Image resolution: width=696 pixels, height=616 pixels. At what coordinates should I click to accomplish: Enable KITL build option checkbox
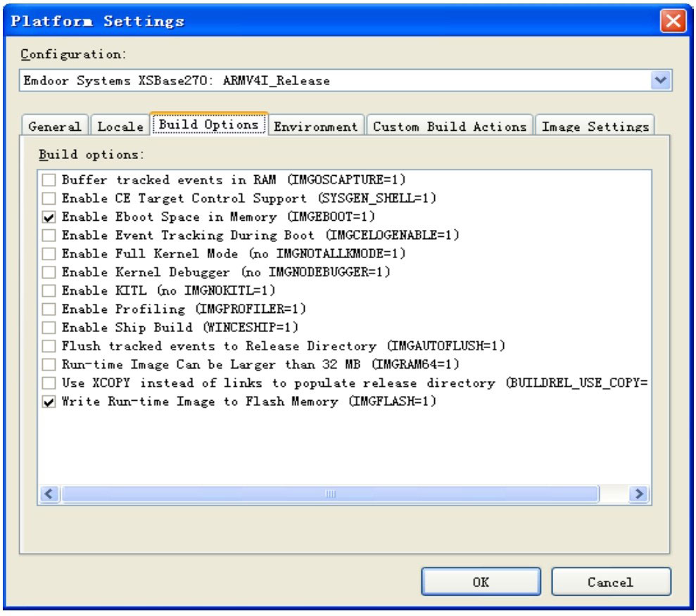coord(49,290)
